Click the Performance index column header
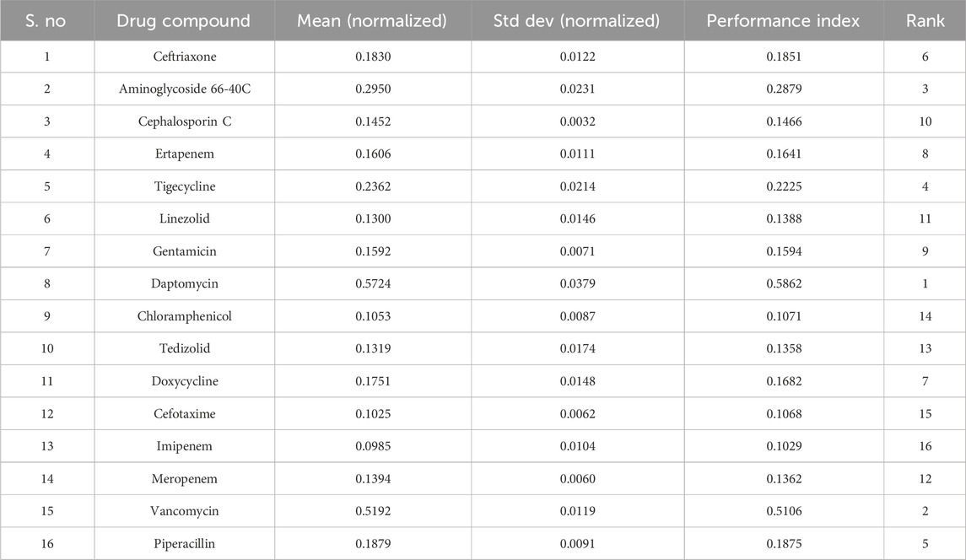The image size is (966, 560). point(784,21)
